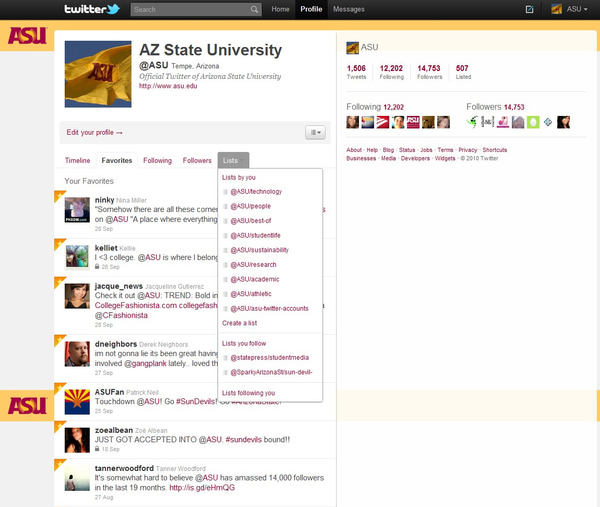Select the Favorites tab
The image size is (600, 507).
pos(117,160)
